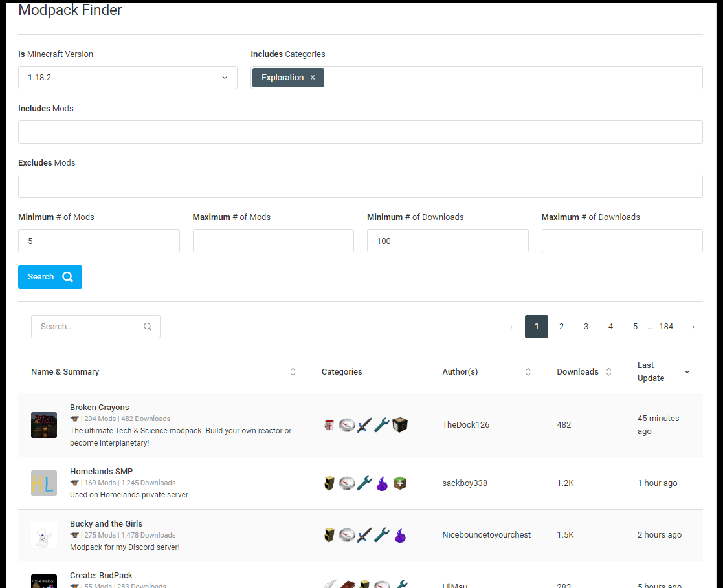The height and width of the screenshot is (588, 723).
Task: Go to the next page with the right arrow
Action: (x=691, y=327)
